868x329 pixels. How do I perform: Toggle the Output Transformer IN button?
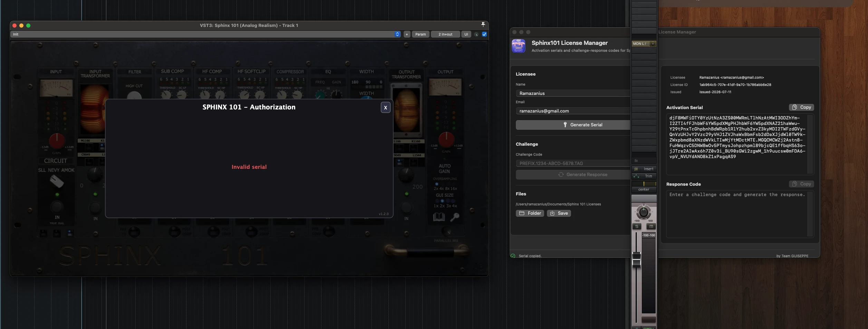(x=406, y=207)
